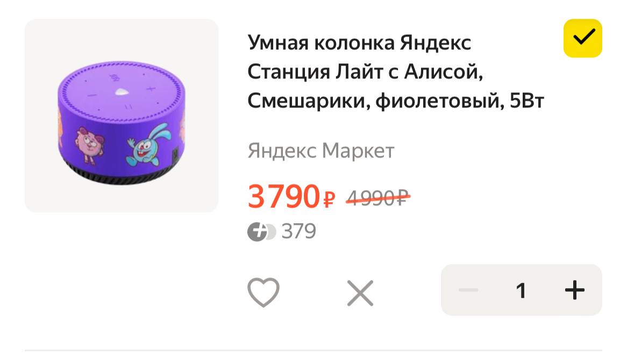
Task: Open the Яндекс Маркет seller link
Action: pos(320,151)
